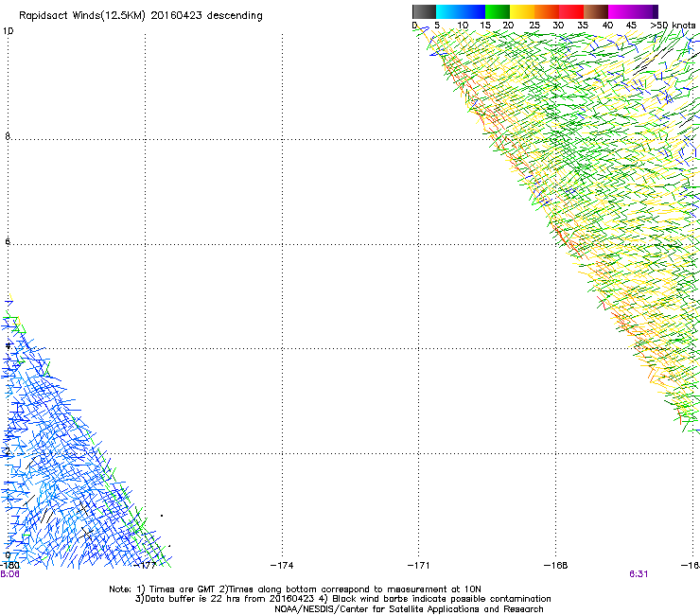Click the brown 35–40 knots color segment
The width and height of the screenshot is (700, 615).
coord(596,11)
